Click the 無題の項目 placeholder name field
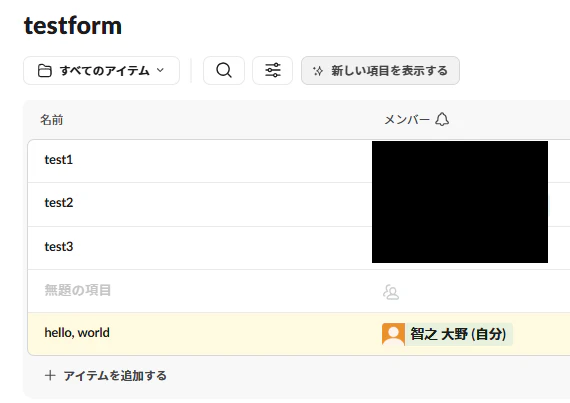This screenshot has height=403, width=570. pos(77,290)
